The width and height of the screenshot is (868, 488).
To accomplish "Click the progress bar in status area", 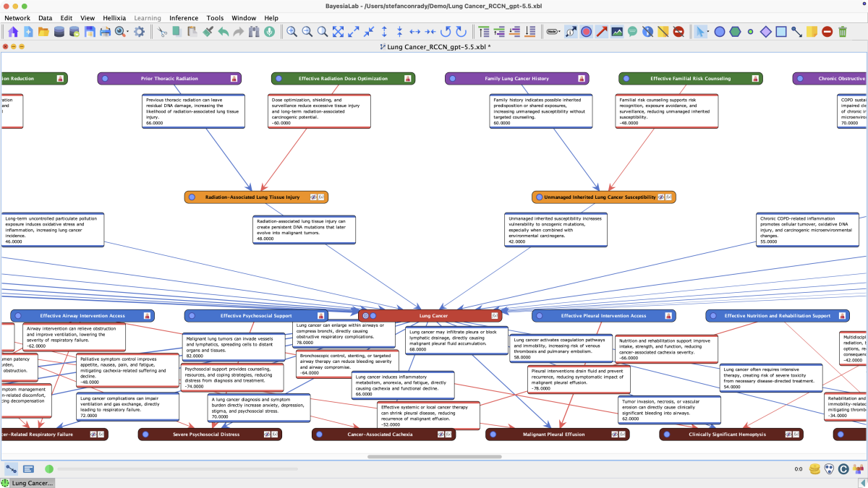I will click(x=177, y=469).
